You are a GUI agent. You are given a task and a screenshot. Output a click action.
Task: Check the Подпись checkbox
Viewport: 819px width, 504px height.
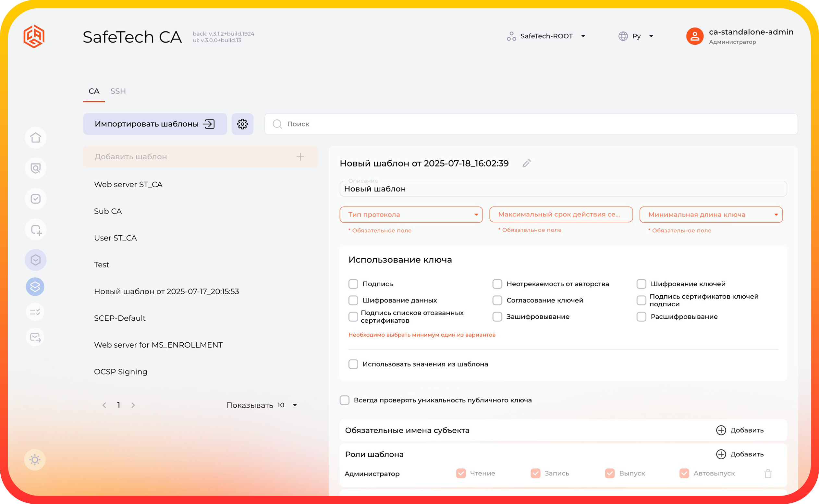tap(353, 284)
